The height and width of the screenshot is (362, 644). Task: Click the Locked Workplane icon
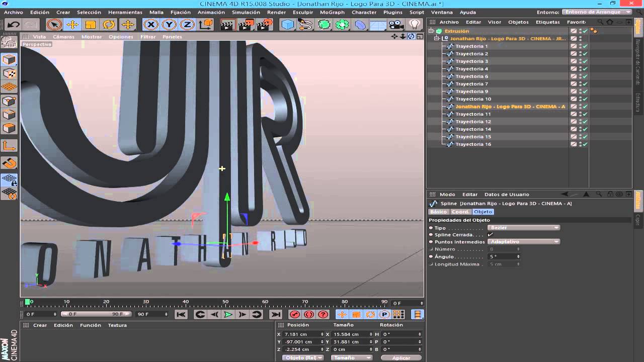click(10, 180)
